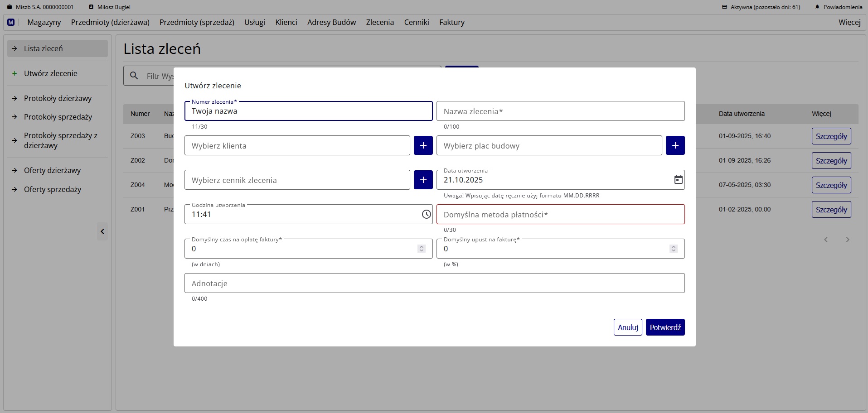Select Protokoły dzierżawy in the sidebar
Screen dimensions: 868x413
click(x=58, y=98)
